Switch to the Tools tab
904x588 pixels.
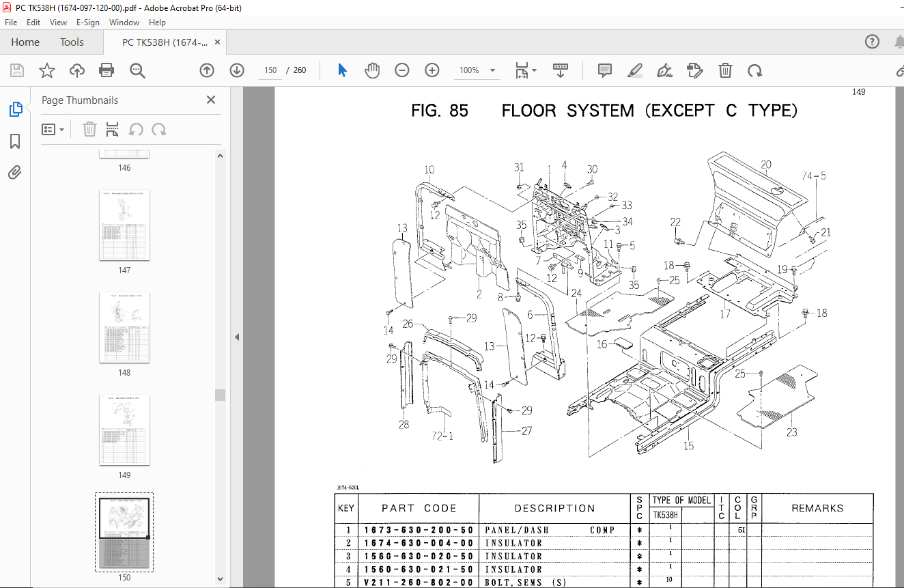(x=72, y=42)
